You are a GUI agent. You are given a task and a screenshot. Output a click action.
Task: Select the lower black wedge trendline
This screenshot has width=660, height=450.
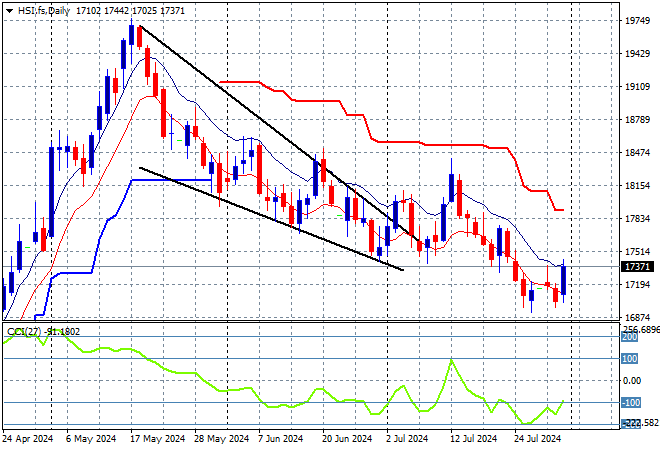[x=270, y=218]
